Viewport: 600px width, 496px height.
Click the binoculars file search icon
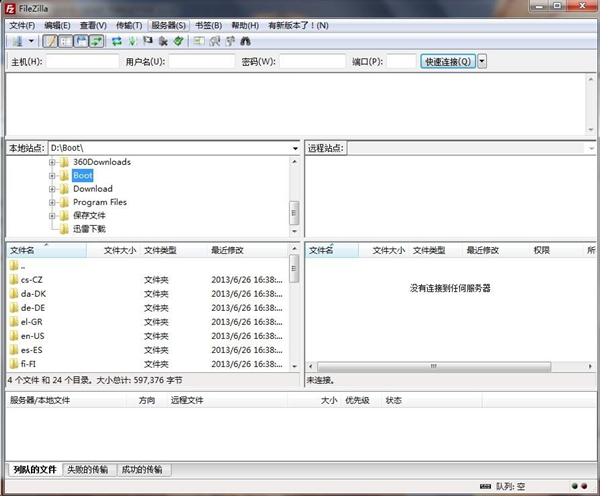245,41
